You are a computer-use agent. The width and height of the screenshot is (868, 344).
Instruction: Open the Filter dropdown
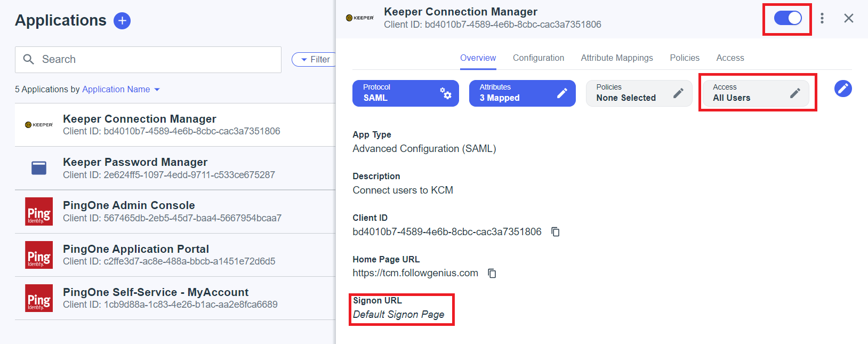pyautogui.click(x=315, y=60)
